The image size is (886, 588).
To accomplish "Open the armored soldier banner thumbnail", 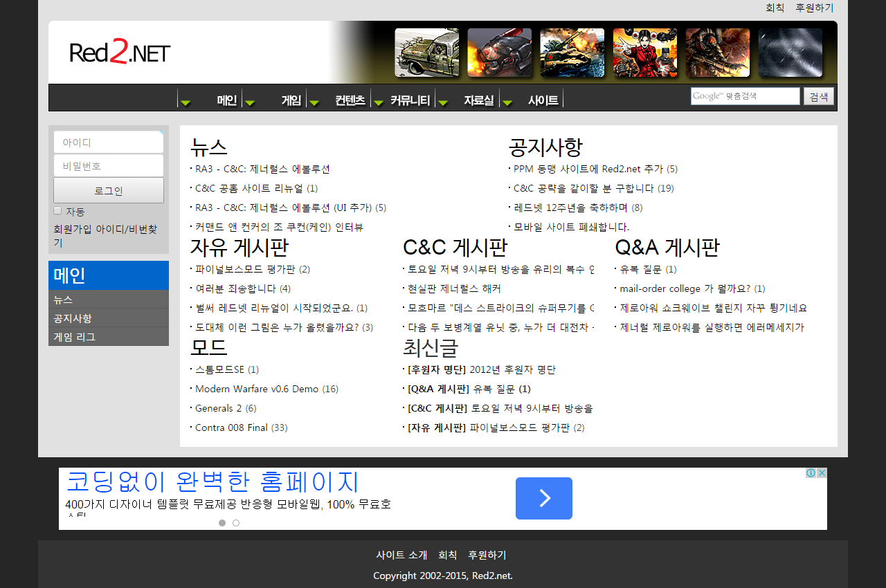I will coord(718,53).
